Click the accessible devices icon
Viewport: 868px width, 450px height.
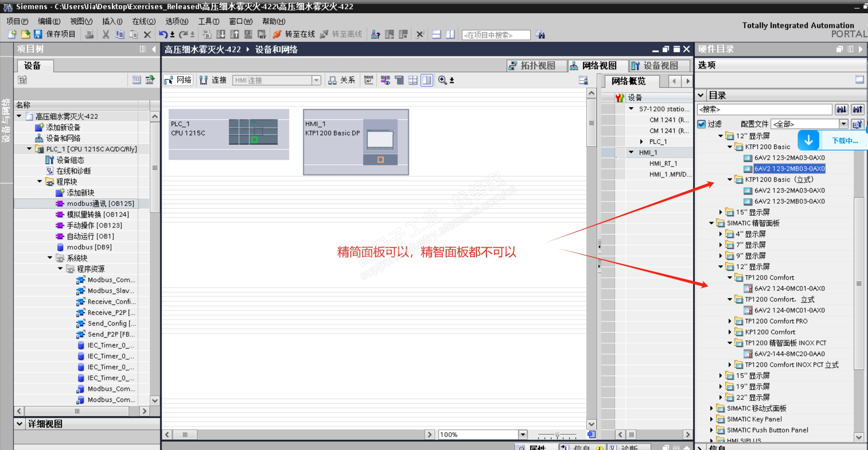pyautogui.click(x=375, y=34)
